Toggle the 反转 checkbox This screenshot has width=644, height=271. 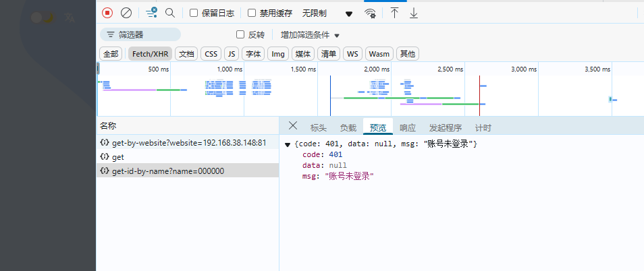click(x=240, y=34)
